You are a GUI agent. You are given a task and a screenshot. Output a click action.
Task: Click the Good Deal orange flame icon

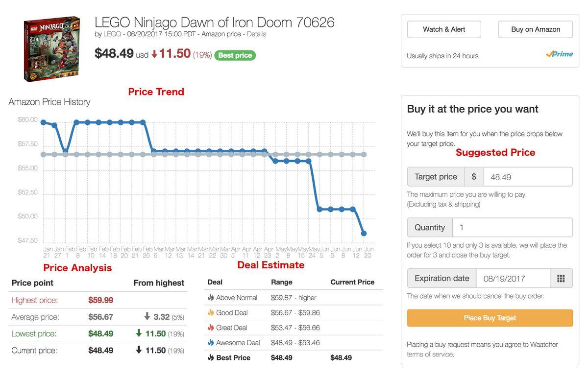click(211, 312)
